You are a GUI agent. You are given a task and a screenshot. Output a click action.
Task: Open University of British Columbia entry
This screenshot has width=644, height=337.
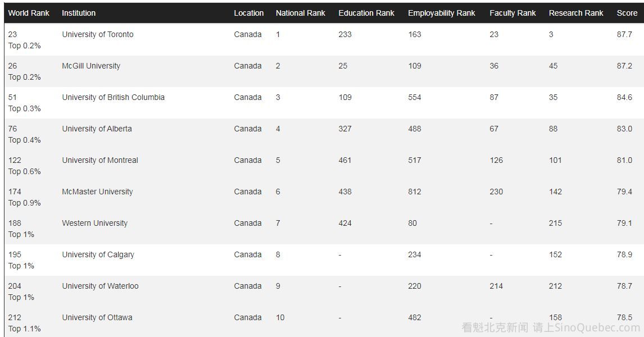[x=113, y=97]
